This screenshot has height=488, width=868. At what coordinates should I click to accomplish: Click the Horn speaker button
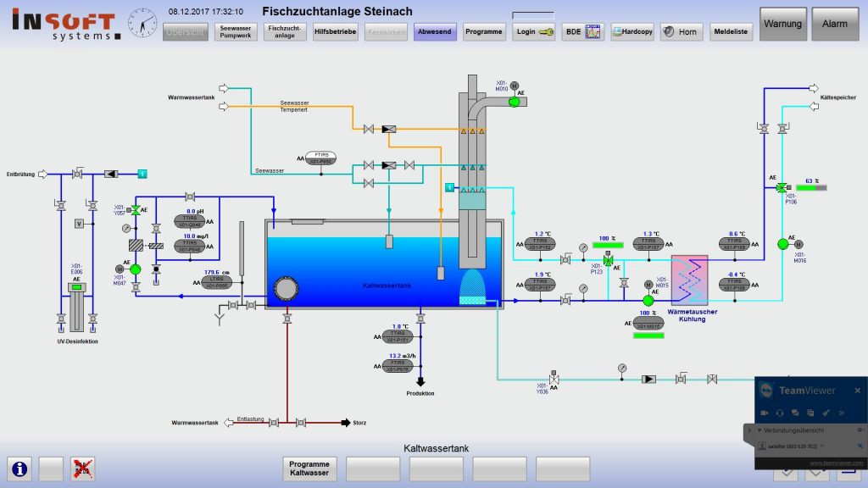(681, 32)
